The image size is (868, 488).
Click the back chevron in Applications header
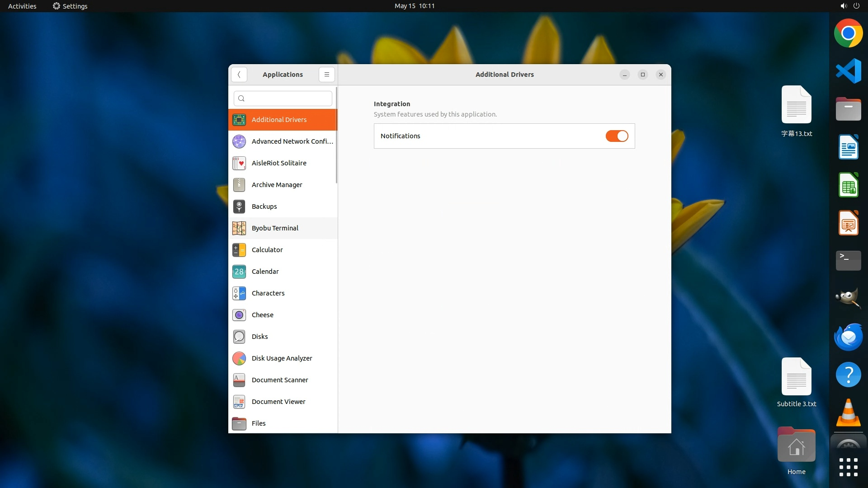coord(239,75)
